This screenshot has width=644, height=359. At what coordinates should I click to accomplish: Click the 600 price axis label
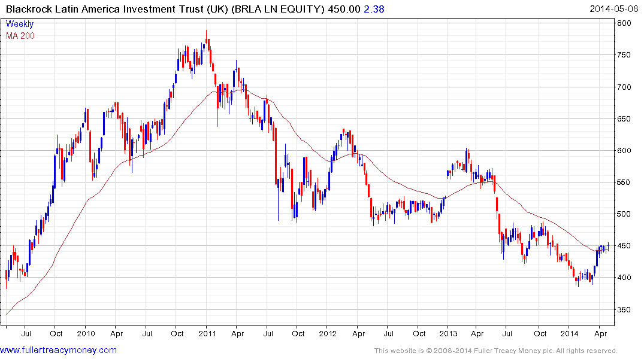tap(624, 151)
